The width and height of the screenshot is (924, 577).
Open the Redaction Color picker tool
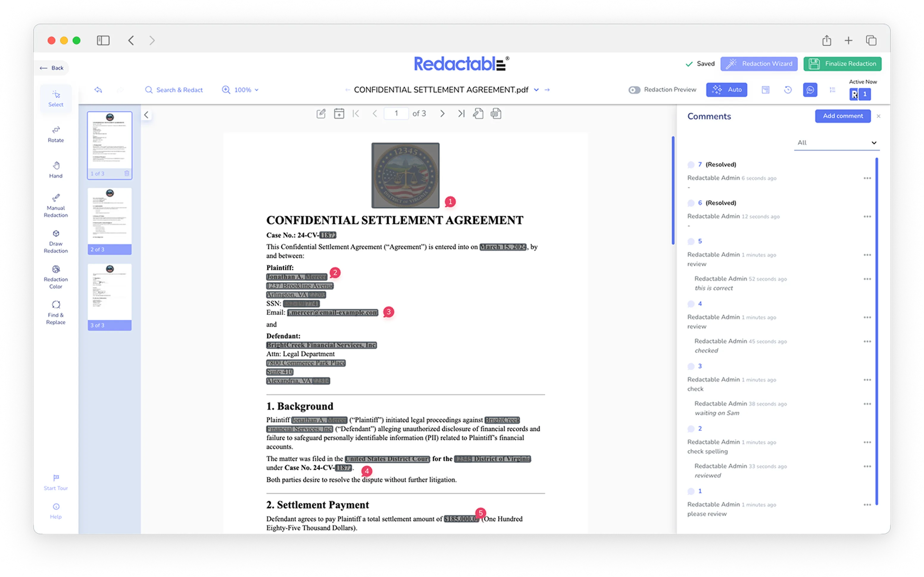click(x=56, y=277)
